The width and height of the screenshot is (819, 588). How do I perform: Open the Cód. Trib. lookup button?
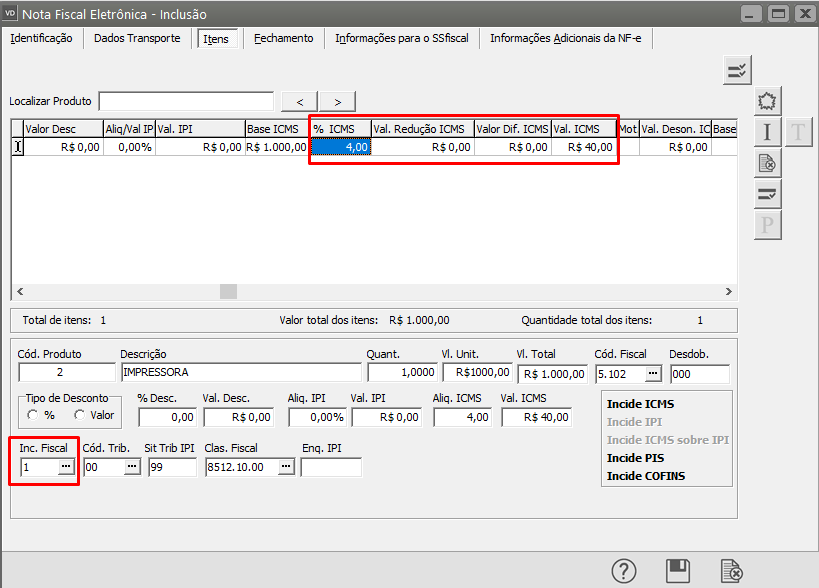tap(132, 467)
